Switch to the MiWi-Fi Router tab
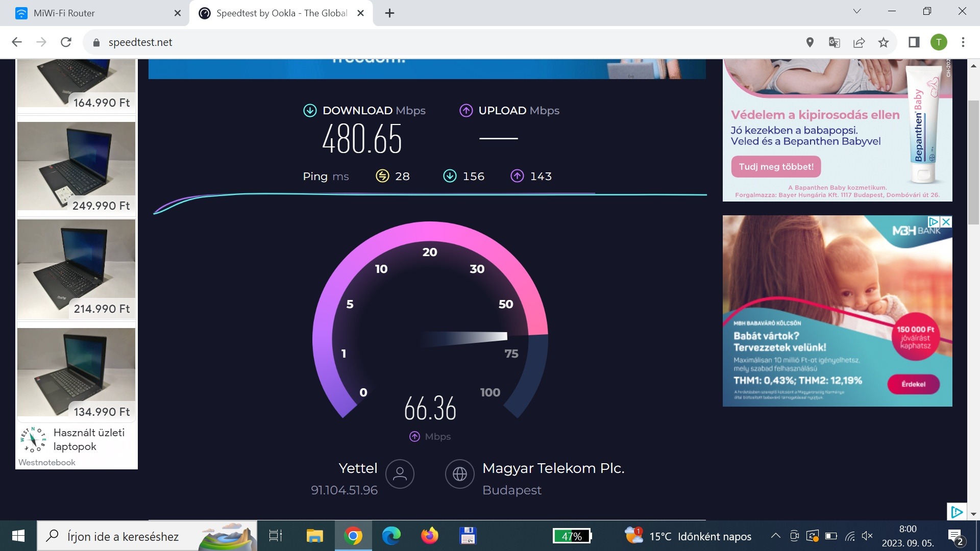Image resolution: width=980 pixels, height=551 pixels. pyautogui.click(x=92, y=13)
